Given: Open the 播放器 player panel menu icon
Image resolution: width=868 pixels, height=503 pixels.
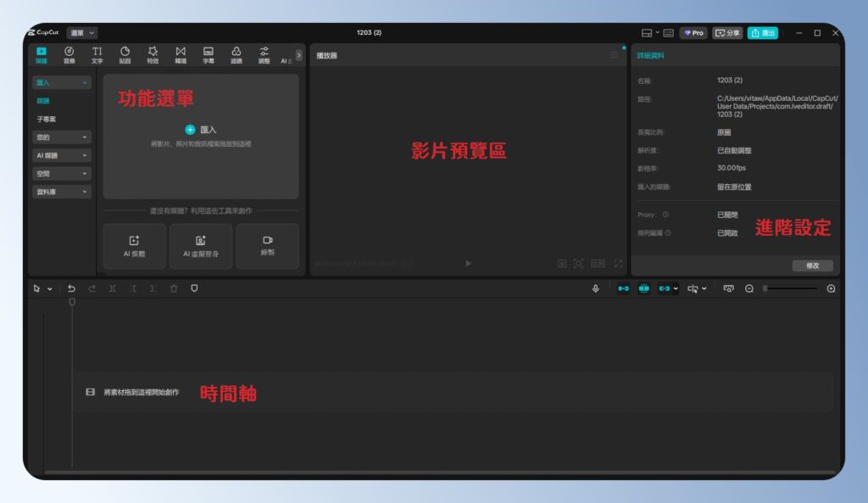Looking at the screenshot, I should coord(613,54).
